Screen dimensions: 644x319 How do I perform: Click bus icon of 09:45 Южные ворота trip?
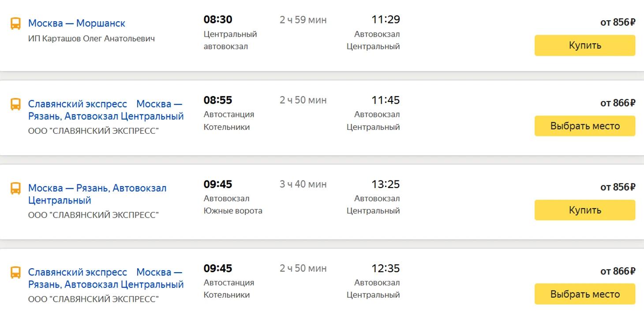[15, 188]
